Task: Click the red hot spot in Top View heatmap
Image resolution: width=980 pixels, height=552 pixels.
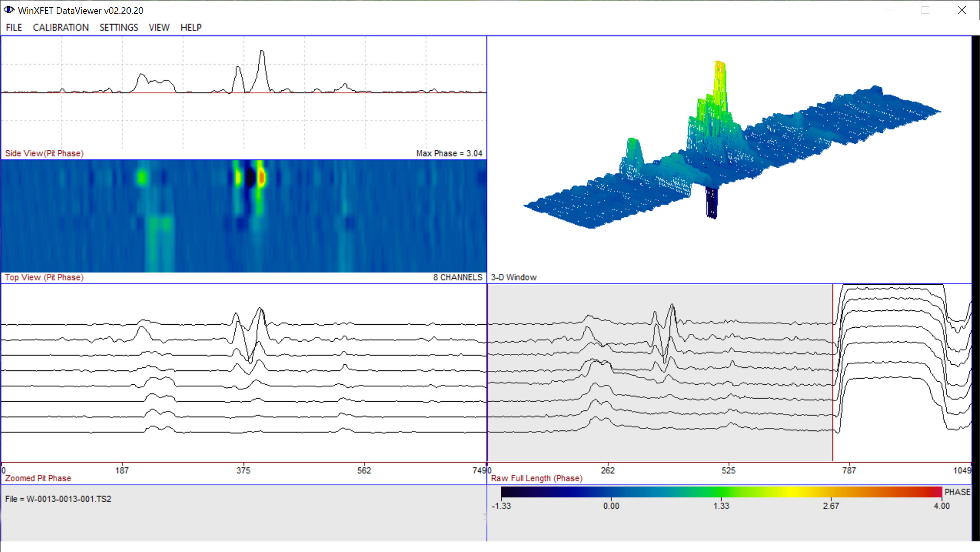Action: [262, 178]
